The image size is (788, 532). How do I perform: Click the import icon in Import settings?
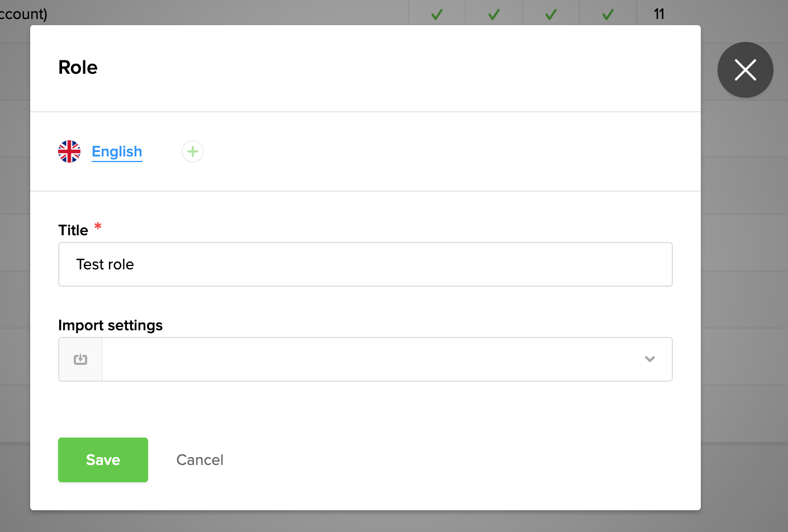coord(80,359)
